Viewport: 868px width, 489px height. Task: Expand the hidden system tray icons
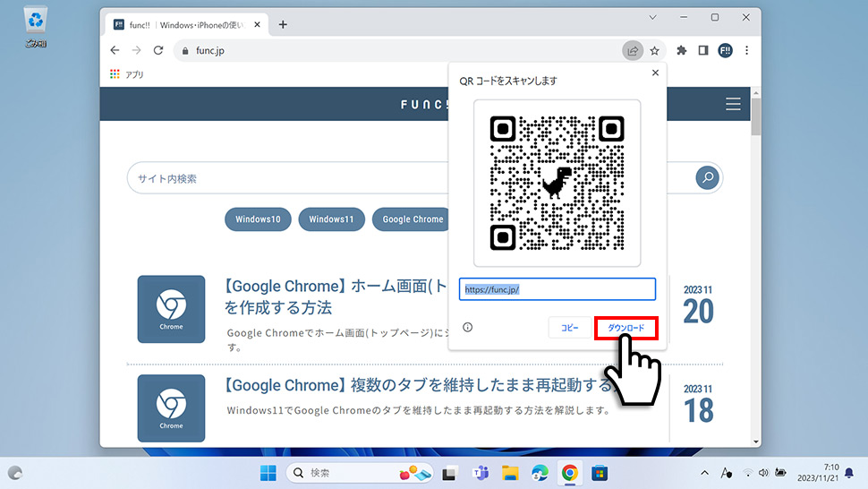705,473
